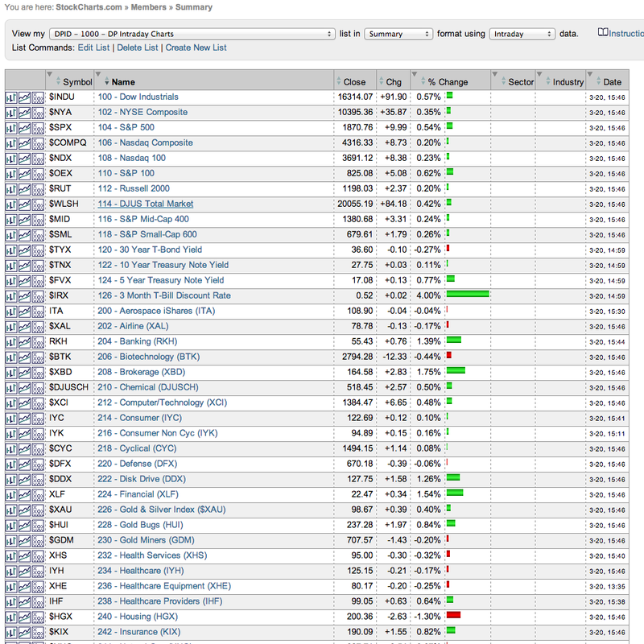Image resolution: width=644 pixels, height=644 pixels.
Task: Open point and figure icon for $COMPQ
Action: [x=38, y=142]
